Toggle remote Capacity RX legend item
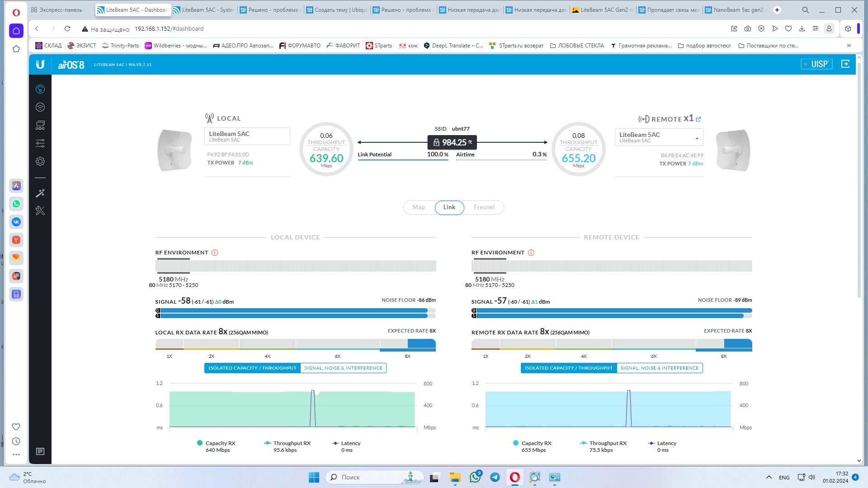Viewport: 868px width, 488px height. [x=533, y=446]
